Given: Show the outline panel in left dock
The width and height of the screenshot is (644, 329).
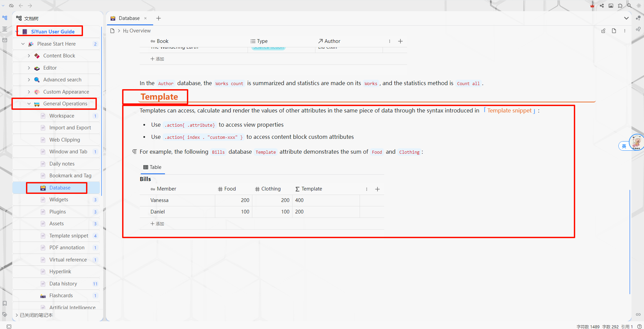Looking at the screenshot, I should [5, 29].
